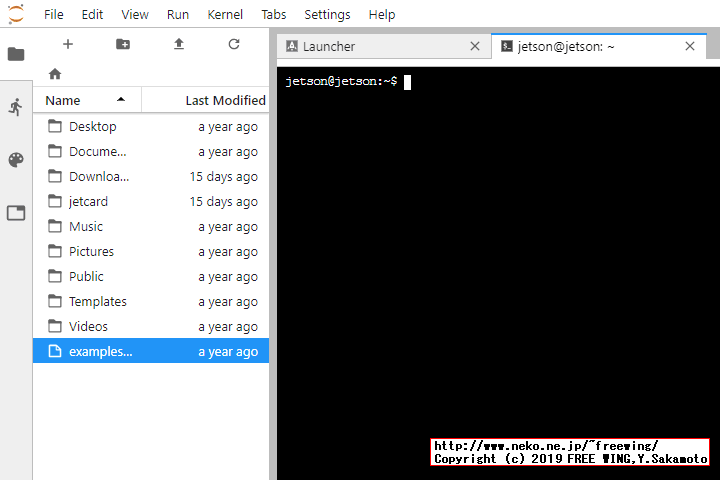The width and height of the screenshot is (720, 480).
Task: Open the File Browser sidebar folder icon
Action: click(16, 54)
